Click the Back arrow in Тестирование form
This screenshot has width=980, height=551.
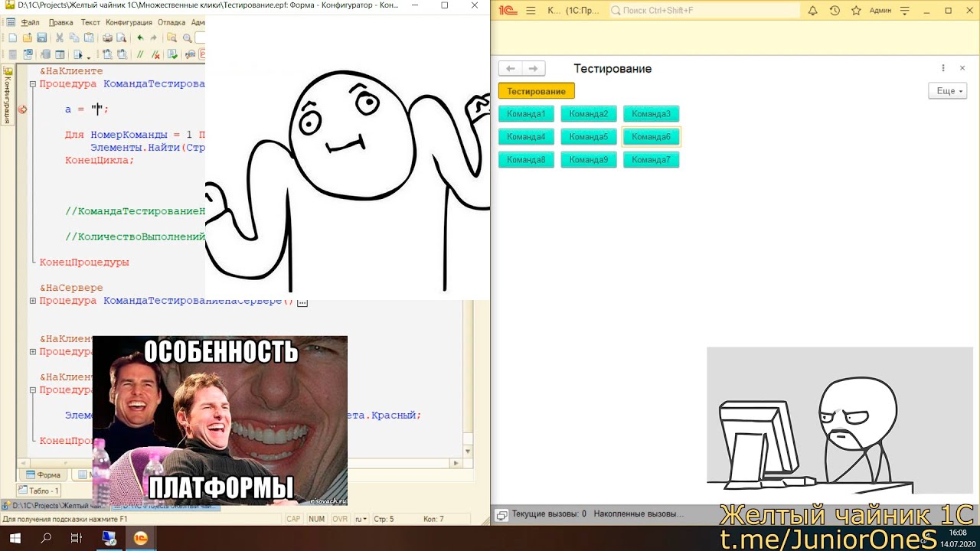pyautogui.click(x=511, y=68)
